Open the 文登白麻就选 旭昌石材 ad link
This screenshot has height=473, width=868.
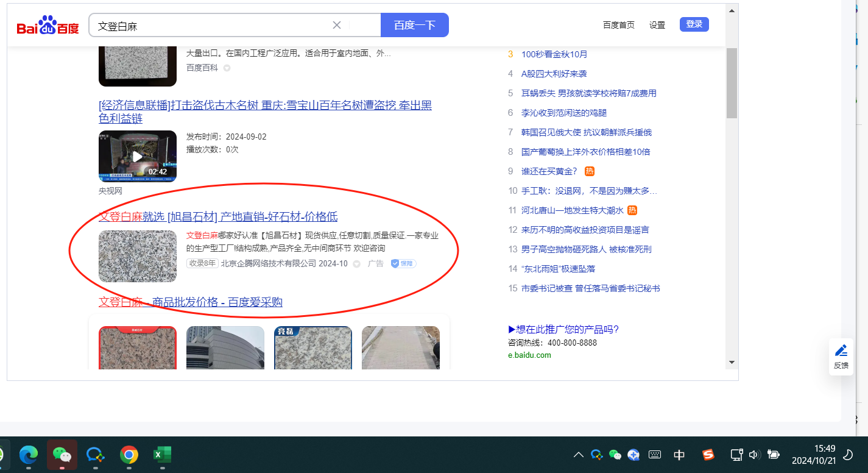pos(218,217)
